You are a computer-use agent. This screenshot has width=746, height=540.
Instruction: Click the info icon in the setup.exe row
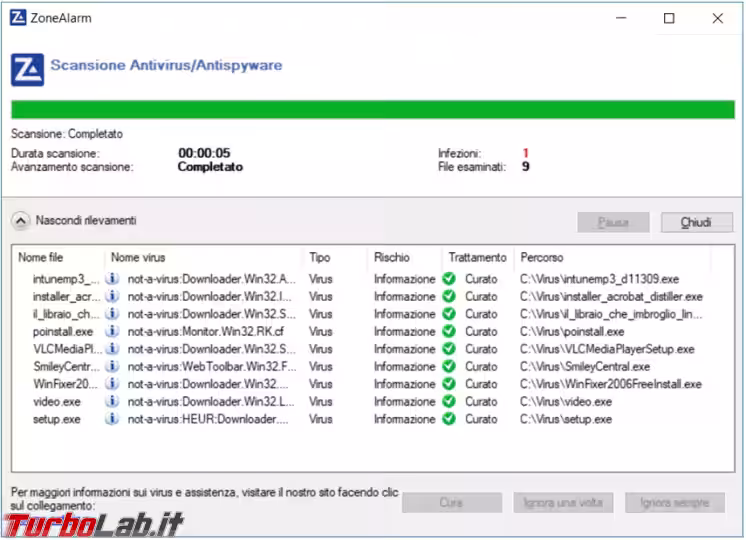[x=112, y=419]
